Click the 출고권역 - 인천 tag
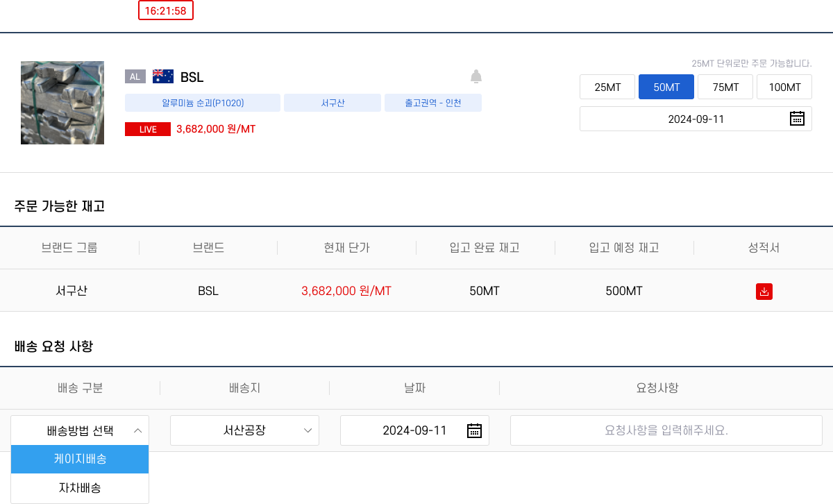This screenshot has height=504, width=833. click(x=433, y=103)
